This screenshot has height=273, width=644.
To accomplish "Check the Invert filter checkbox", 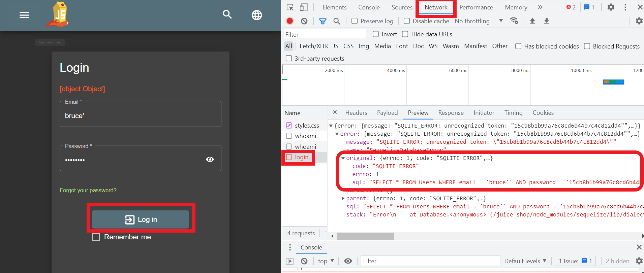I will pos(376,34).
